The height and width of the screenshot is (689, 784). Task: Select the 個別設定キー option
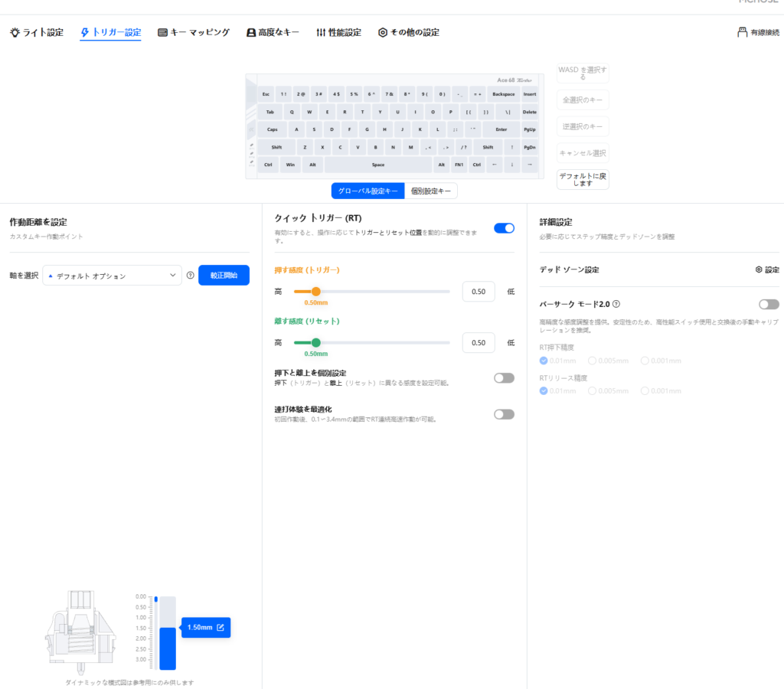tap(431, 191)
